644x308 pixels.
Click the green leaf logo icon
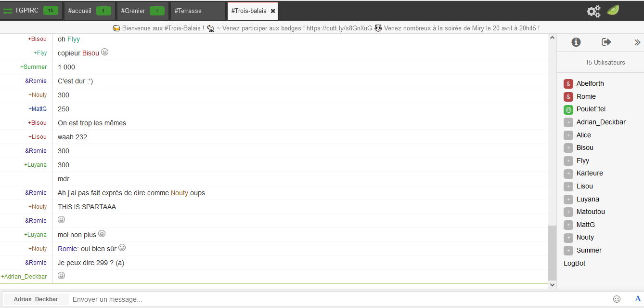(613, 10)
